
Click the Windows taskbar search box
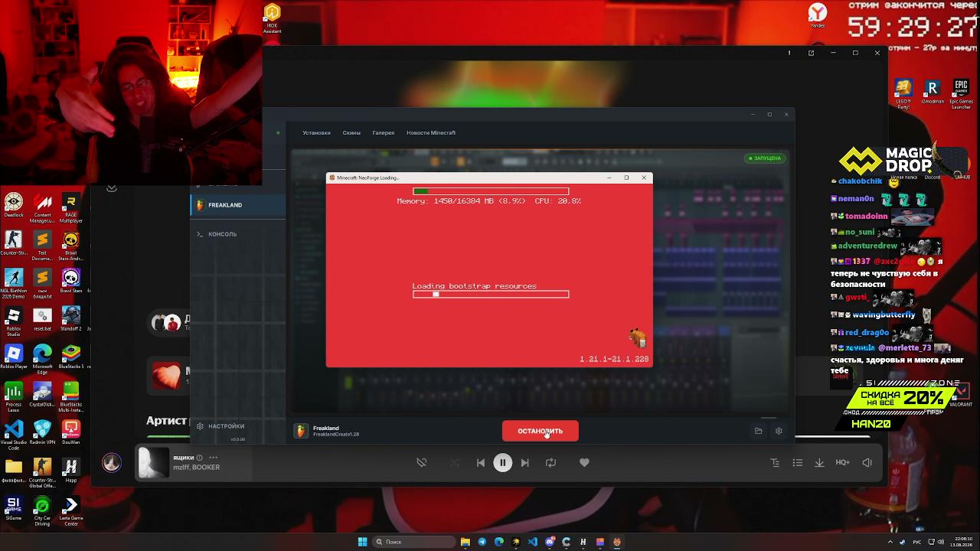click(x=414, y=542)
